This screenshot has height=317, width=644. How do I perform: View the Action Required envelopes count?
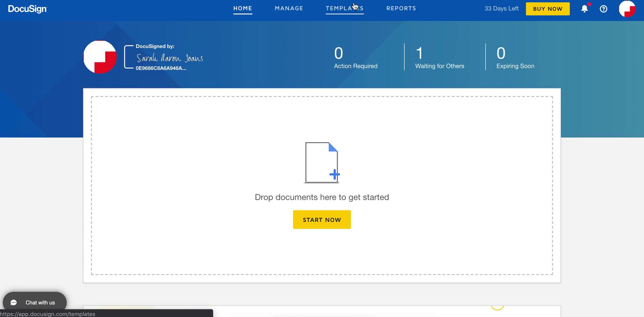point(356,58)
